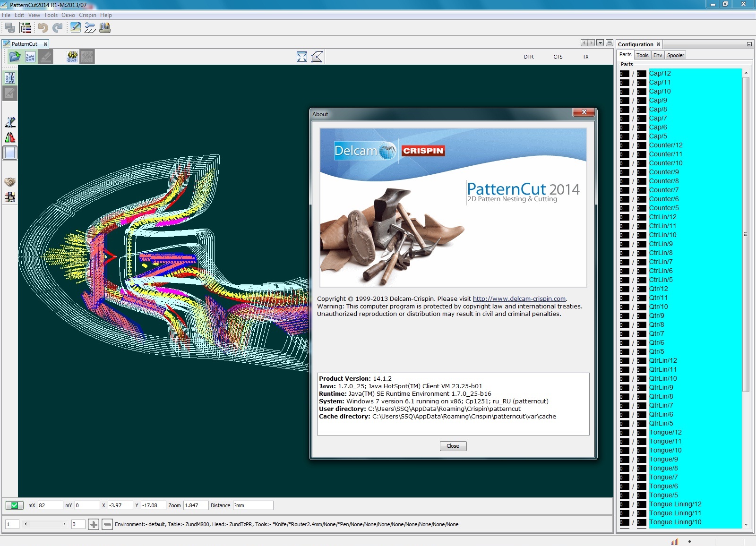The height and width of the screenshot is (546, 756).
Task: Close the About dialog with red X
Action: [584, 112]
